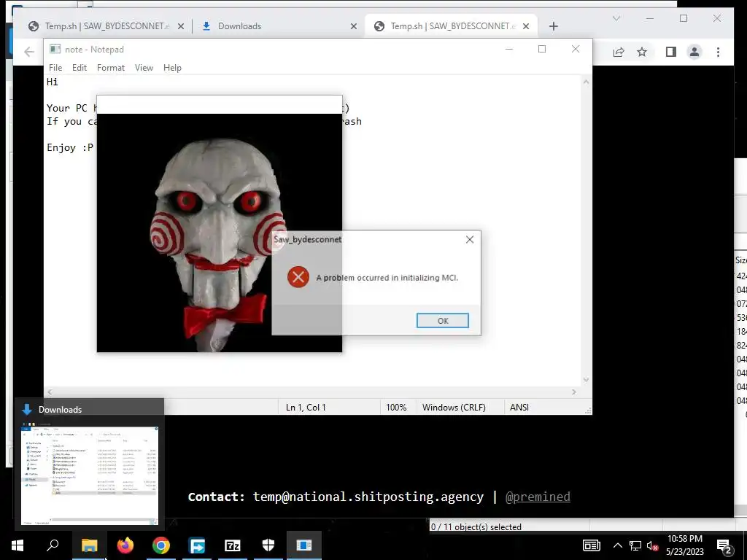The height and width of the screenshot is (560, 747).
Task: Click the @premined contact link
Action: coord(538,497)
